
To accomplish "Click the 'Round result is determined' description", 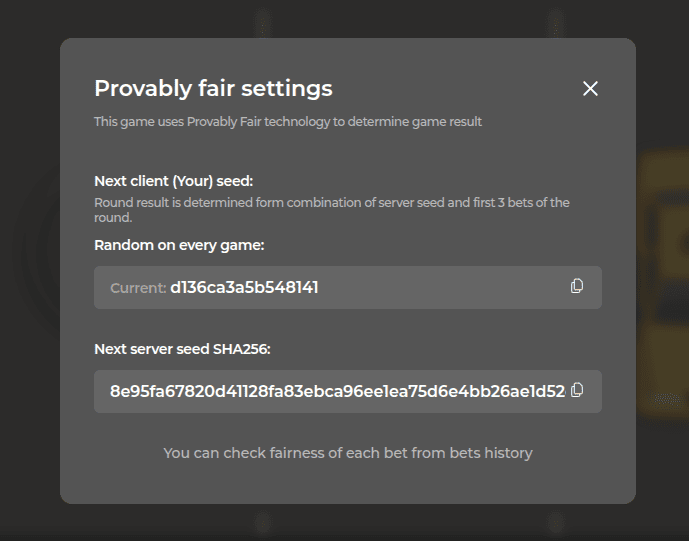I will click(332, 210).
